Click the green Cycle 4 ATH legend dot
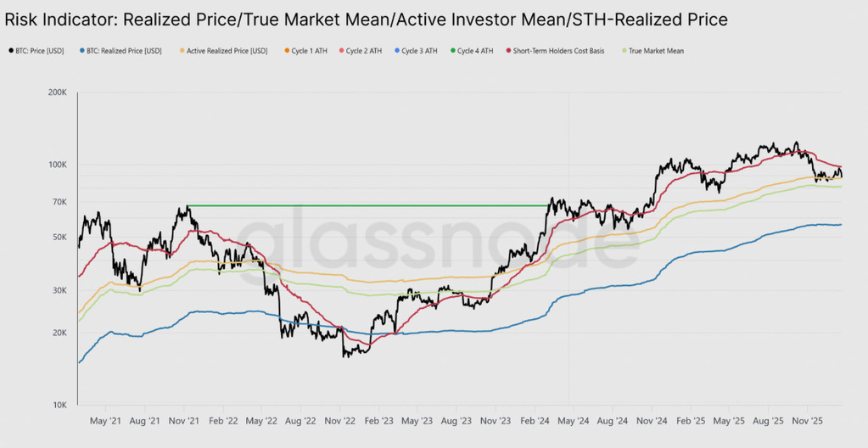This screenshot has height=448, width=868. (x=451, y=51)
